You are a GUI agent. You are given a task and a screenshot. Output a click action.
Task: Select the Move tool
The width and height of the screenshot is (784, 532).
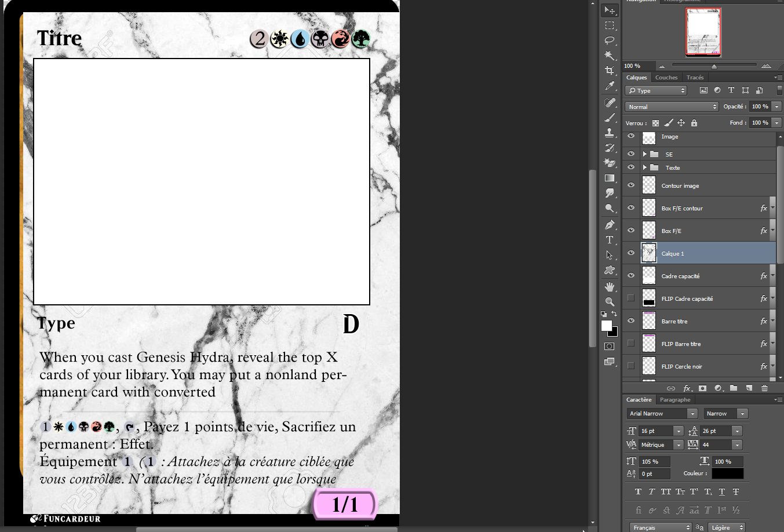610,10
